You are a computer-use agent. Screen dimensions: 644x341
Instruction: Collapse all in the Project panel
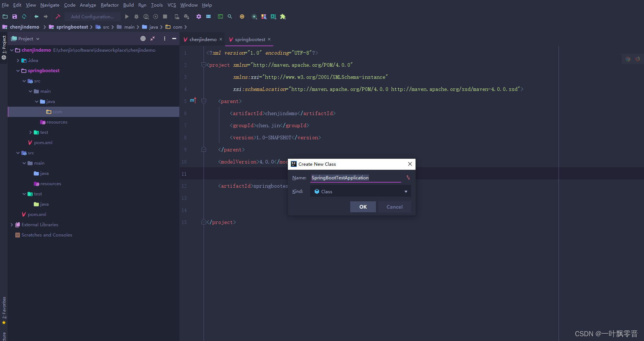[153, 38]
